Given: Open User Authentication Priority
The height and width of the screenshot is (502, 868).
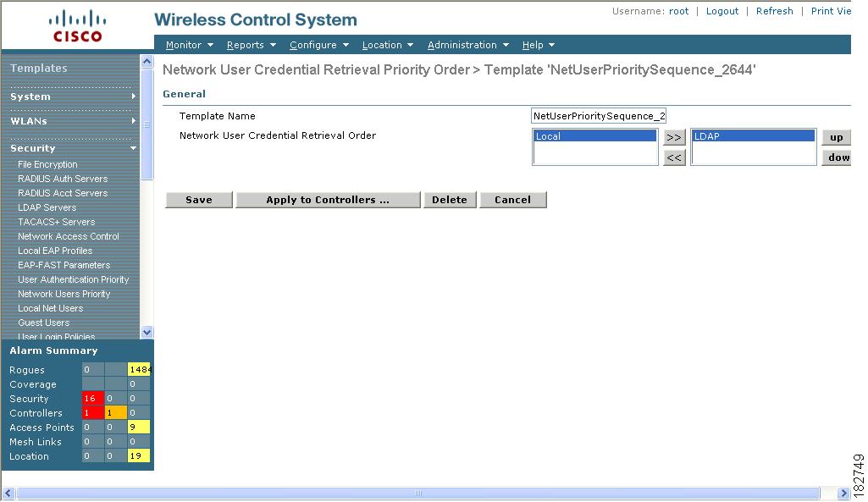Looking at the screenshot, I should coord(73,279).
